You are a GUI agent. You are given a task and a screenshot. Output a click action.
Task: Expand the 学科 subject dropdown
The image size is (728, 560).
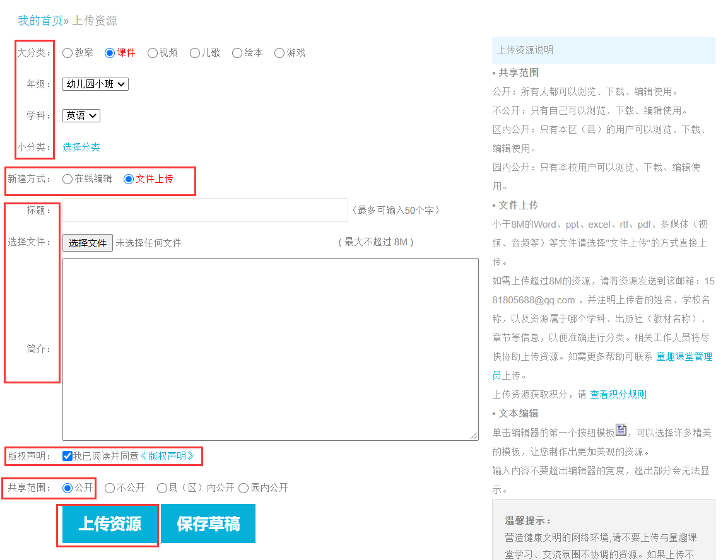pyautogui.click(x=81, y=115)
